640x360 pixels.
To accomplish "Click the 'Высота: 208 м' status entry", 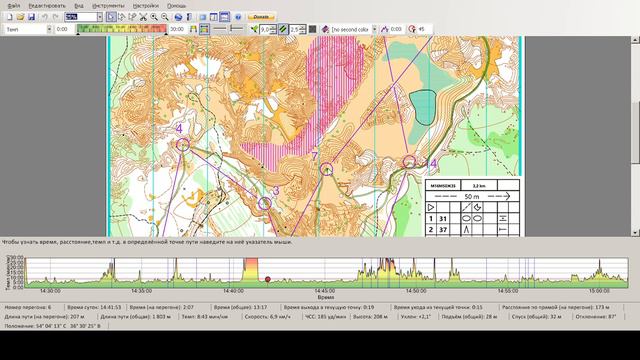I will 371,316.
